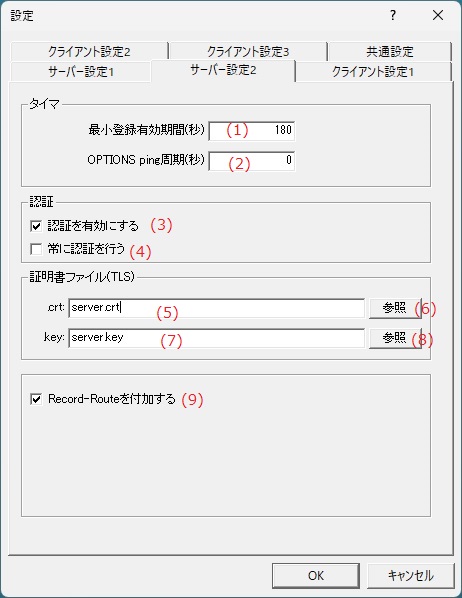The image size is (462, 598).
Task: Toggle the 認証を有効にする checkbox
Action: pyautogui.click(x=36, y=226)
